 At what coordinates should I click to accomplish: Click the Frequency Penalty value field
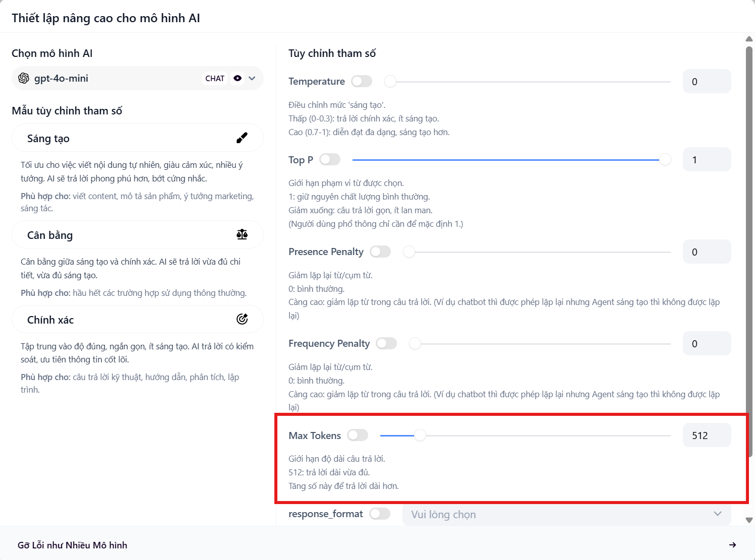click(707, 344)
